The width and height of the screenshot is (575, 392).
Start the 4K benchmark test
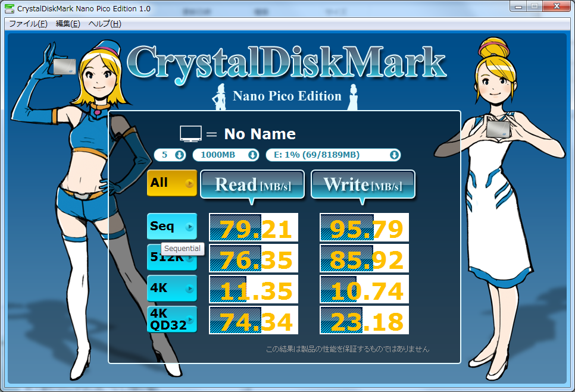pyautogui.click(x=172, y=288)
